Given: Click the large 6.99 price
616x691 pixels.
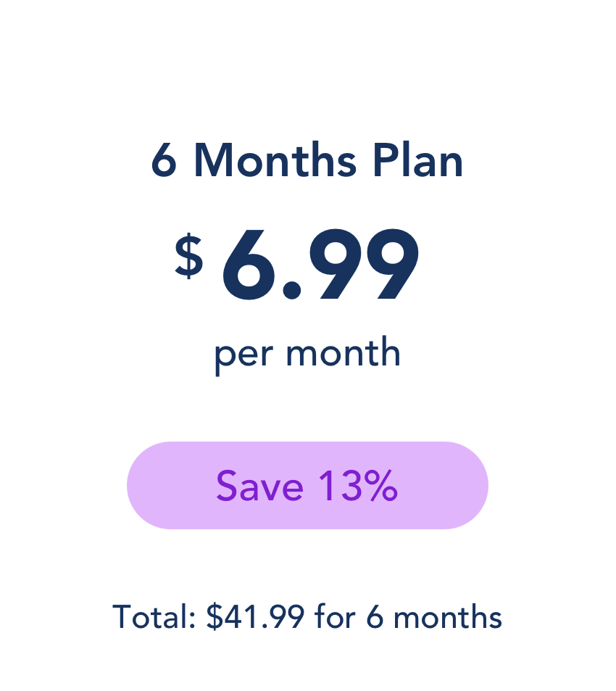Looking at the screenshot, I should coord(320,265).
